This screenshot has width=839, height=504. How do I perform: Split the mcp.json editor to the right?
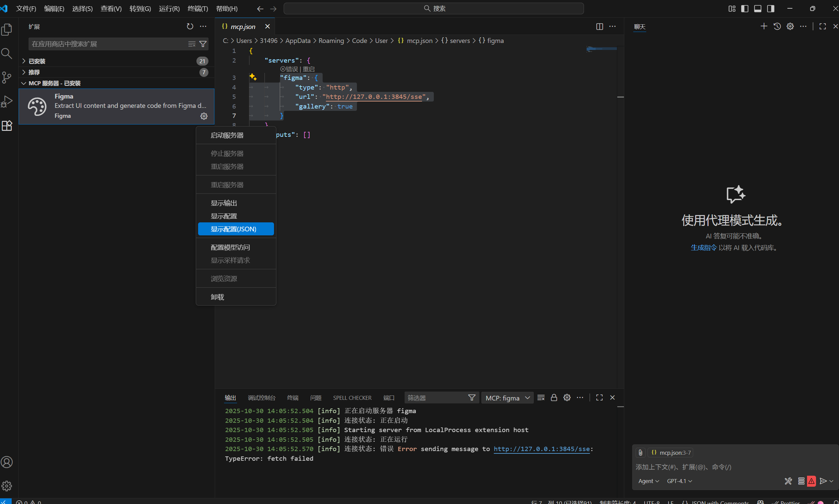[x=600, y=27]
